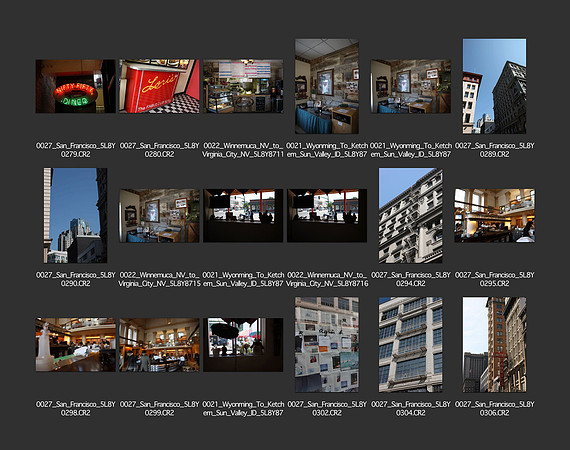Open the dark window with umbrella photo
The height and width of the screenshot is (450, 570).
[x=243, y=345]
